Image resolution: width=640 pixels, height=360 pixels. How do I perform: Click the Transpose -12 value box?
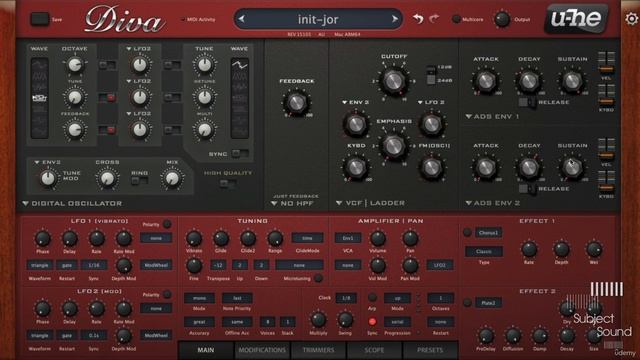click(218, 265)
